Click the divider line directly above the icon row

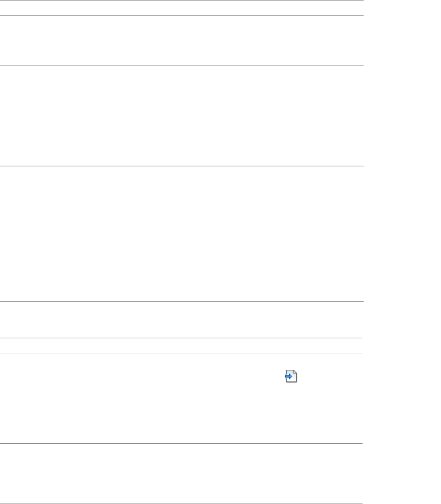(181, 353)
